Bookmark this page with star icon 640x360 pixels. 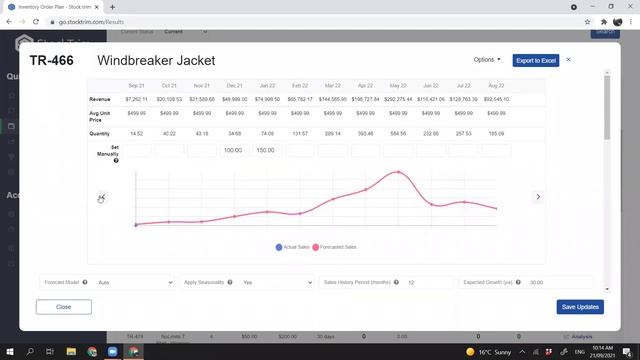click(587, 22)
